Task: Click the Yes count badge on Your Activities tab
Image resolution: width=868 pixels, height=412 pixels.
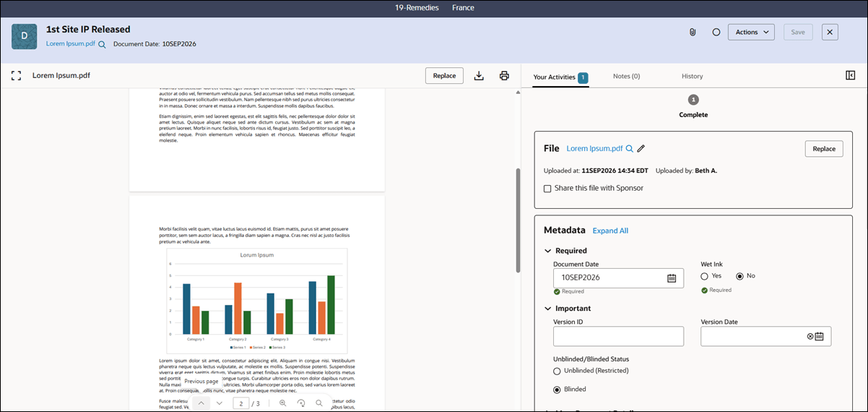Action: pyautogui.click(x=583, y=77)
